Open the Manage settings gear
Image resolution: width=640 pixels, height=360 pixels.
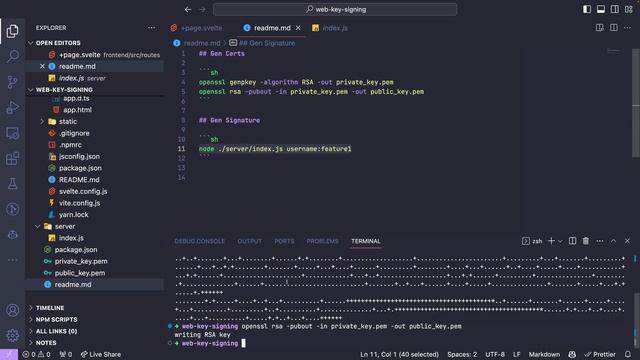12,336
